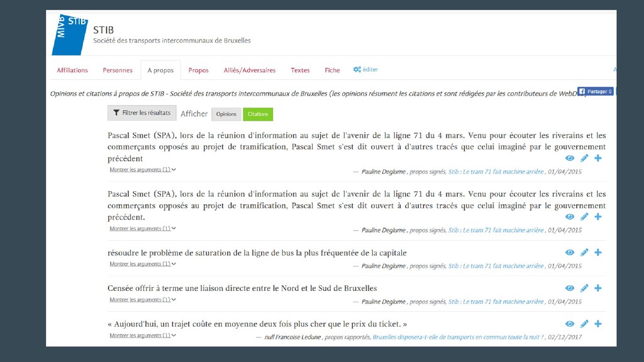This screenshot has width=644, height=362.
Task: Expand arguments under 'résoudre le problème' citation
Action: (x=143, y=264)
